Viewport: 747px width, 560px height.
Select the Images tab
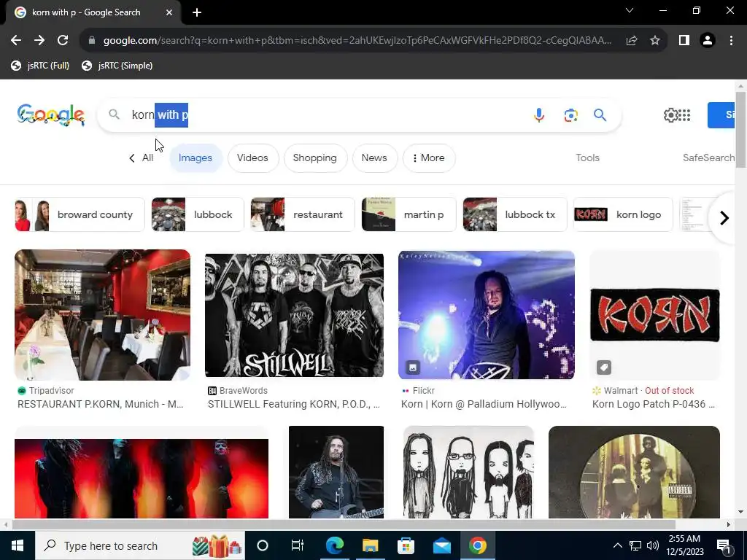(196, 158)
